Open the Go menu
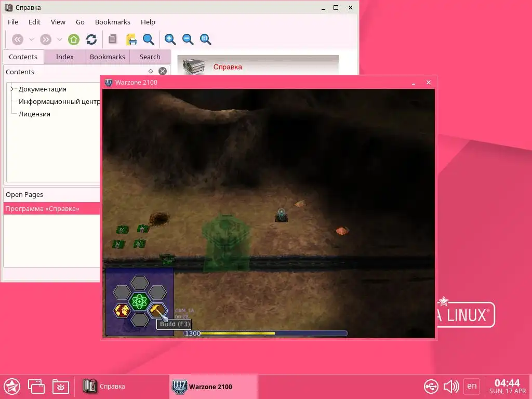This screenshot has width=532, height=399. 80,22
